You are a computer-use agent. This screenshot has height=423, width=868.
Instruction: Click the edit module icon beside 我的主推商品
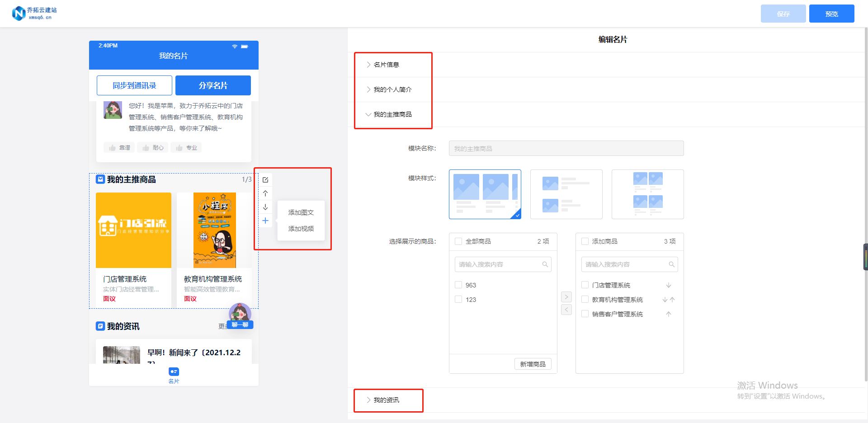coord(265,180)
